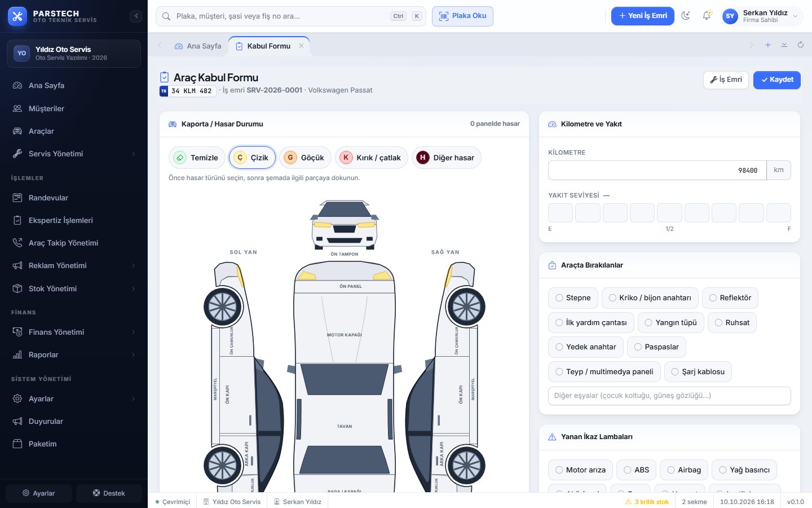Choose the Göçük damage type
This screenshot has height=508, width=812.
305,157
